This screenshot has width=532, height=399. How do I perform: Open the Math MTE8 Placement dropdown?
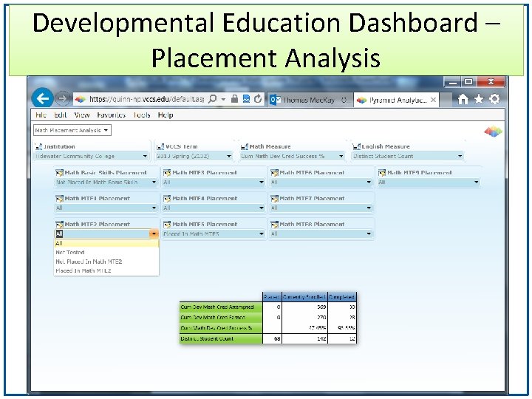pos(369,233)
